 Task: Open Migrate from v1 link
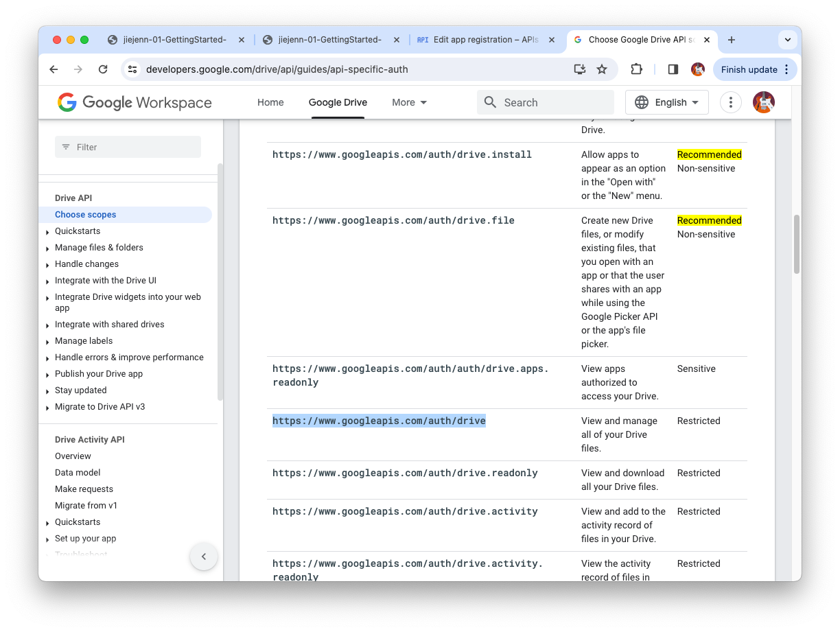tap(86, 506)
